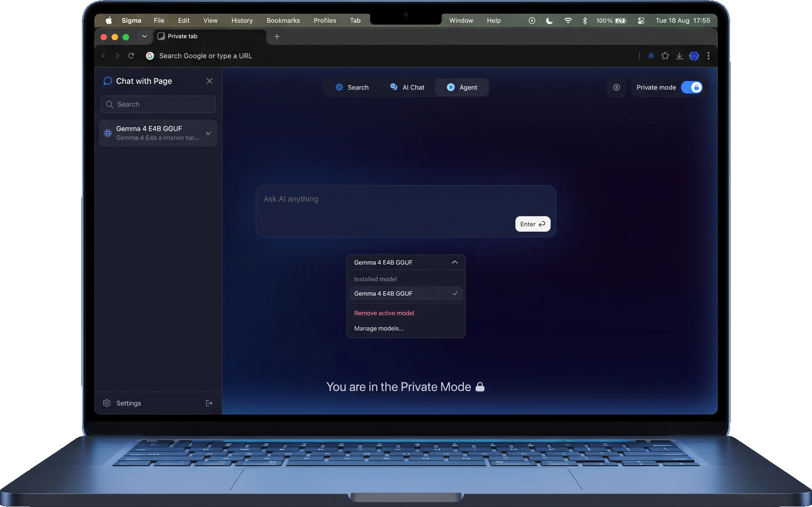Click the Do Not Disturb moon icon

pyautogui.click(x=549, y=20)
